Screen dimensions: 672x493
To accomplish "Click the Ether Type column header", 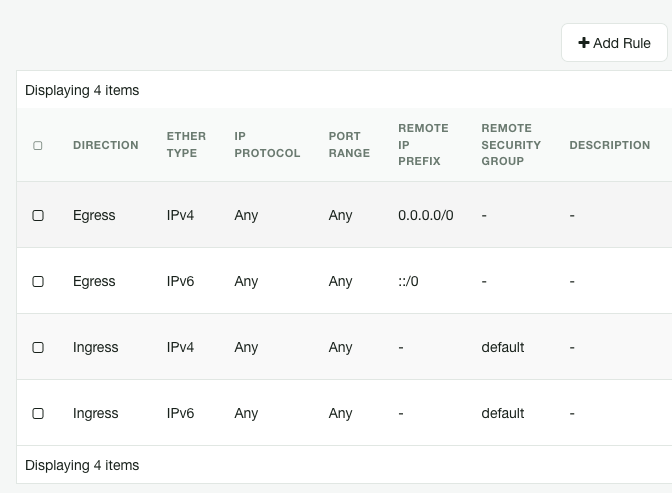I will point(186,145).
